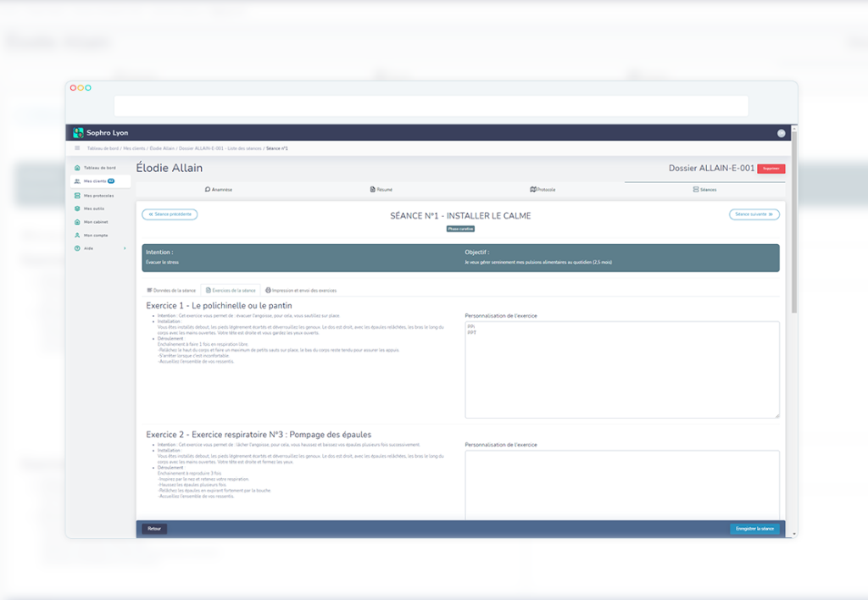Open Tableau de bord home icon in sidebar
Screen dimensions: 868x600
77,168
